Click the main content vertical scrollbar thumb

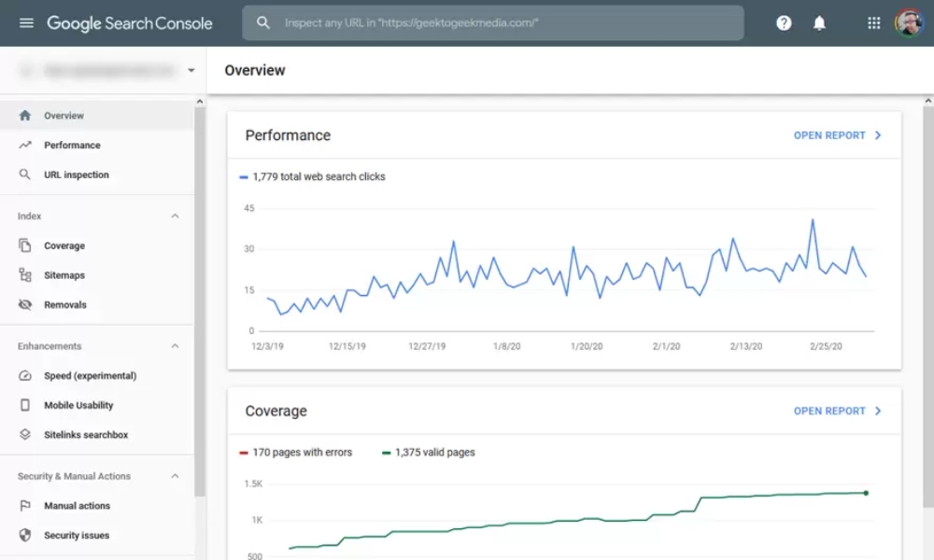[928, 306]
